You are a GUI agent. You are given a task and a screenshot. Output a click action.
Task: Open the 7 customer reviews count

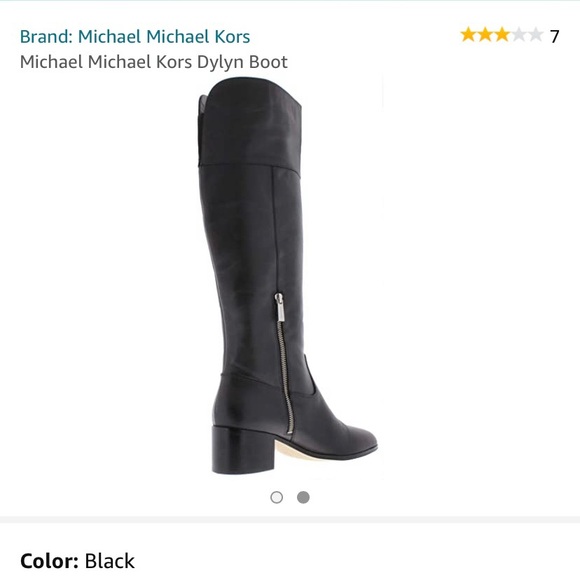(x=554, y=36)
